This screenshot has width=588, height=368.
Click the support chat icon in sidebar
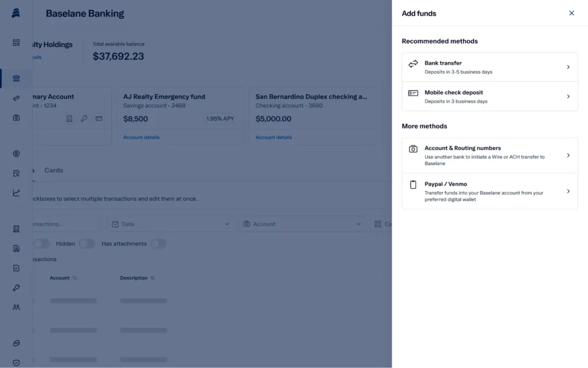[16, 343]
